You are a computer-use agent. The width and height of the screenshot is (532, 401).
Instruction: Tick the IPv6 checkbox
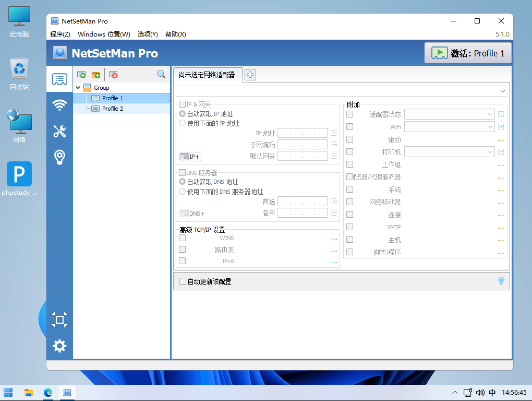(182, 261)
